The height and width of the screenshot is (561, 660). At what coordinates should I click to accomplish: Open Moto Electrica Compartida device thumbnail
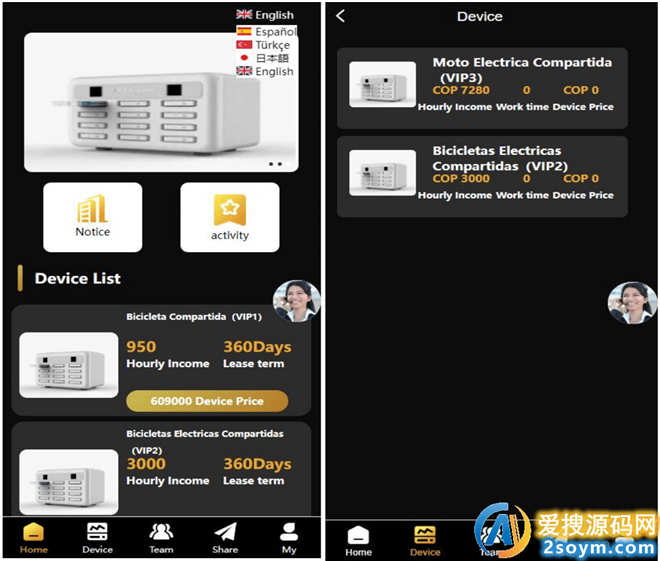383,85
